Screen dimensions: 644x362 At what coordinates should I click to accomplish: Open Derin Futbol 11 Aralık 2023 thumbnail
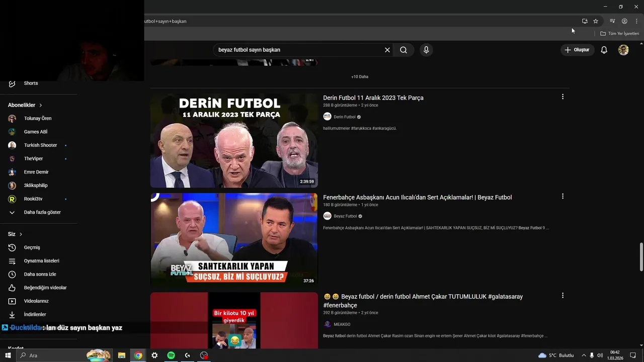coord(234,141)
